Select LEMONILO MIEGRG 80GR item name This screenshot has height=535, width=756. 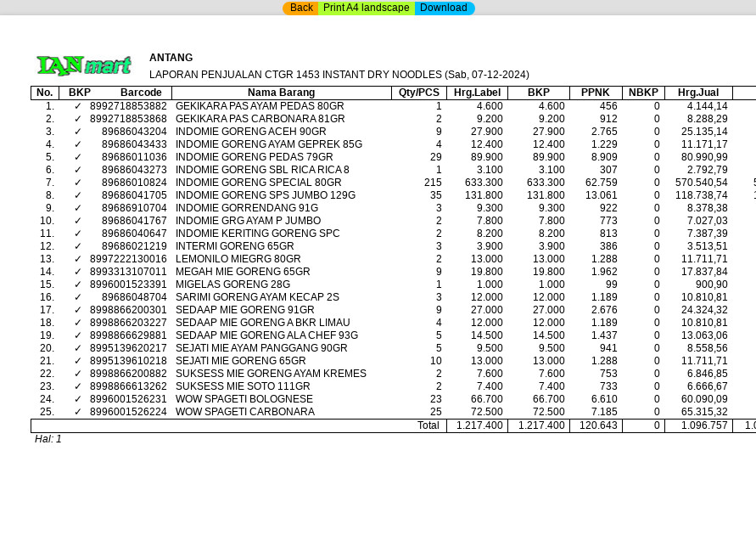238,259
